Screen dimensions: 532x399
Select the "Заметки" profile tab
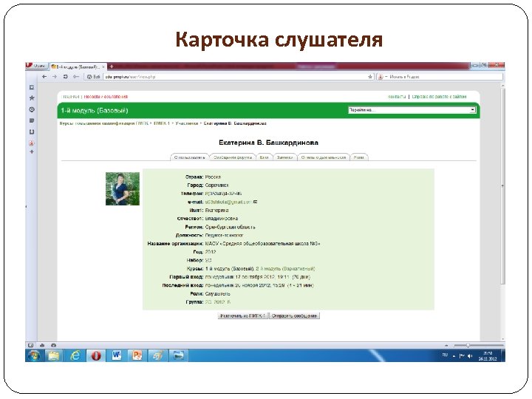(x=284, y=157)
